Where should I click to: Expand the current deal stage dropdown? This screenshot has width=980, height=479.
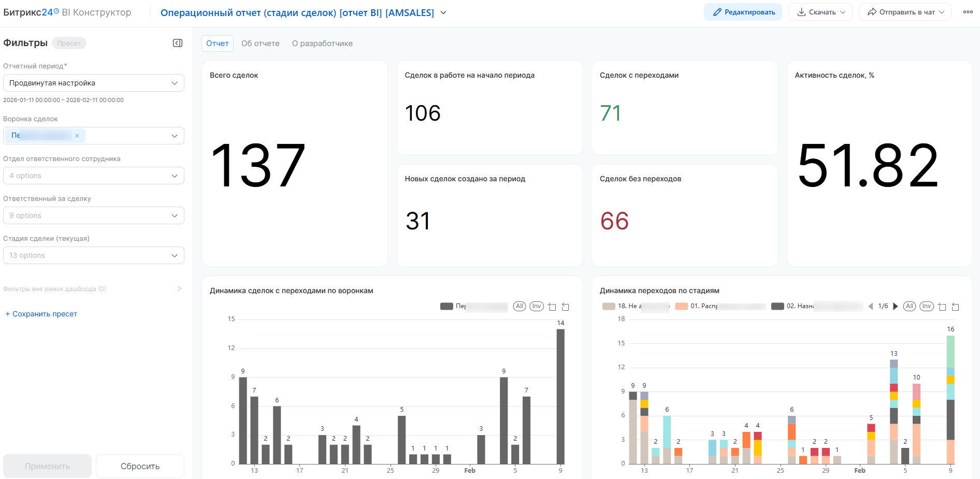pos(94,255)
